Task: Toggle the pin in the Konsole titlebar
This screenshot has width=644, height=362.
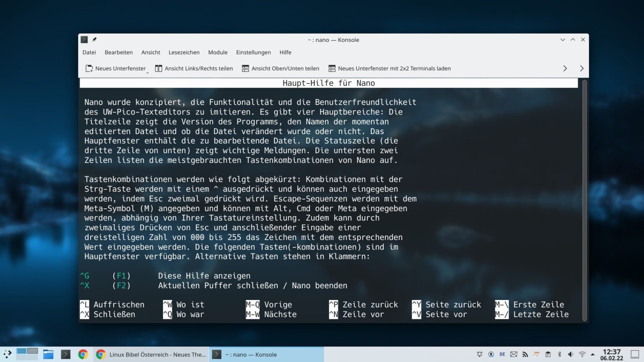Action: [x=94, y=39]
